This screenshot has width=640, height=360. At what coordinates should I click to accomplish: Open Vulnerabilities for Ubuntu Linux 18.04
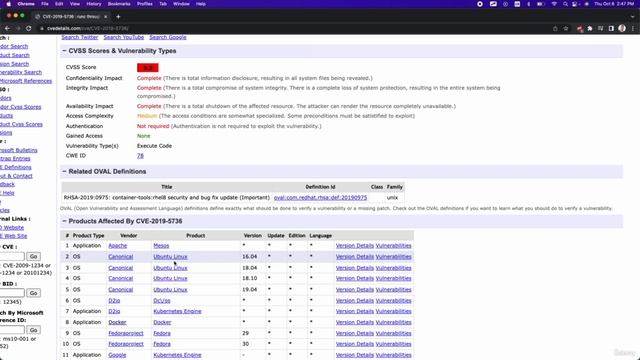393,268
